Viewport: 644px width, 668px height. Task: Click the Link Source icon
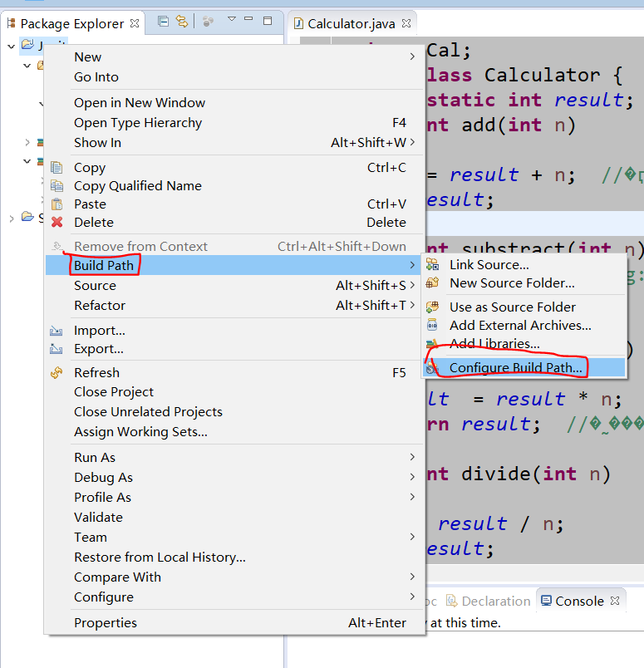tap(432, 264)
